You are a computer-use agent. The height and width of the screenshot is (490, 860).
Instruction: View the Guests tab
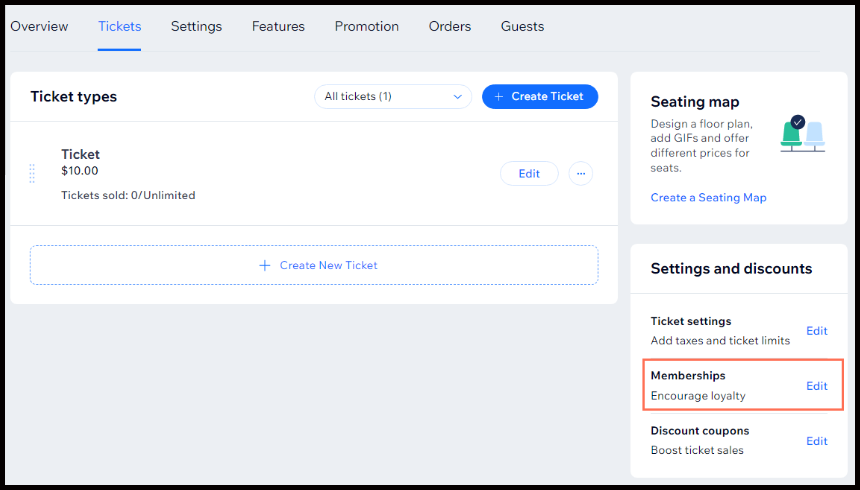pos(522,26)
